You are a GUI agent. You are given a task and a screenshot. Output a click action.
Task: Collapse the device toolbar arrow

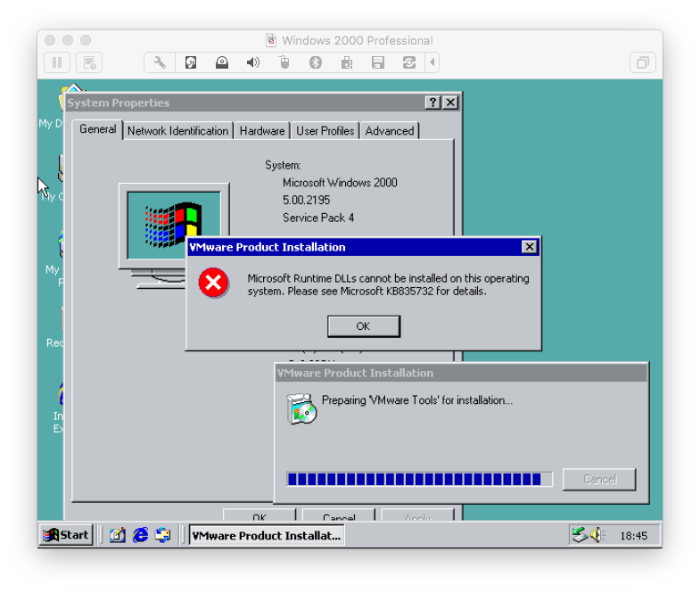click(x=432, y=62)
